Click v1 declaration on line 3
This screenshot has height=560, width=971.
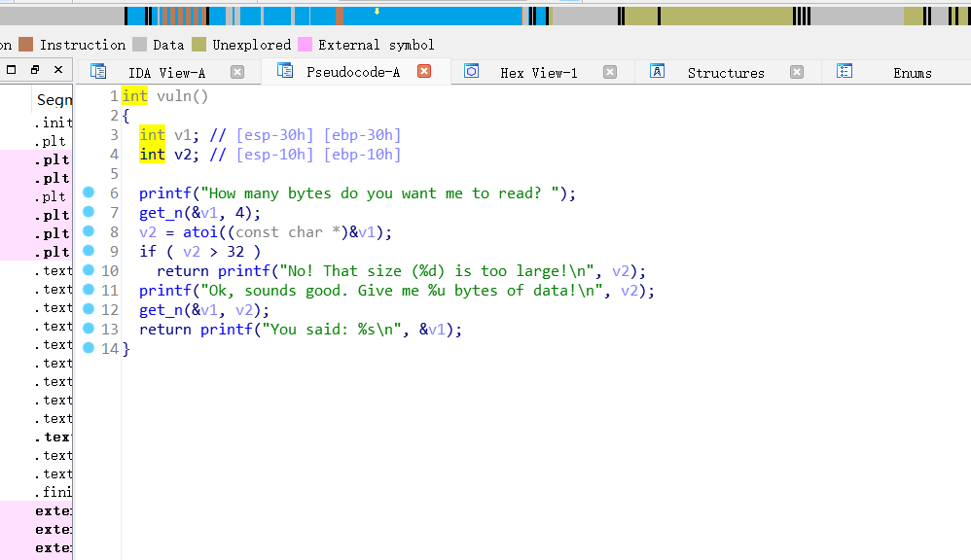[x=183, y=135]
